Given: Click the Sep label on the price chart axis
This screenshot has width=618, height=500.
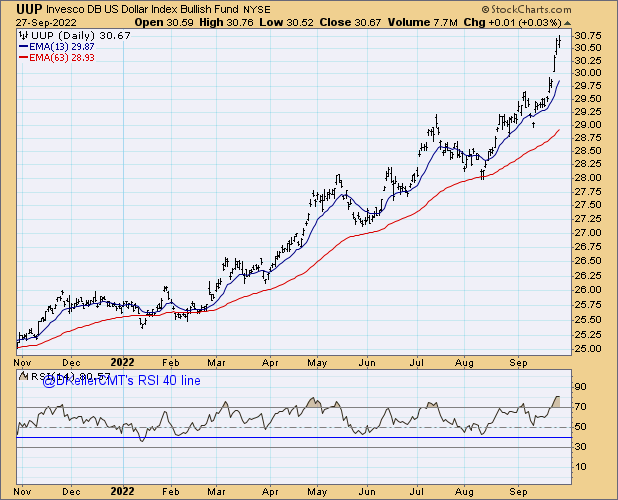Looking at the screenshot, I should pos(518,363).
